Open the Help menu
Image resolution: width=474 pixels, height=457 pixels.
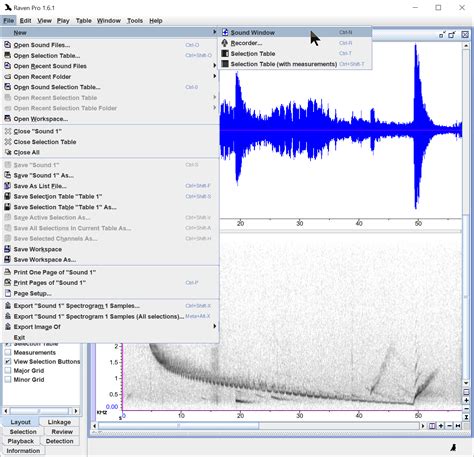click(x=156, y=21)
